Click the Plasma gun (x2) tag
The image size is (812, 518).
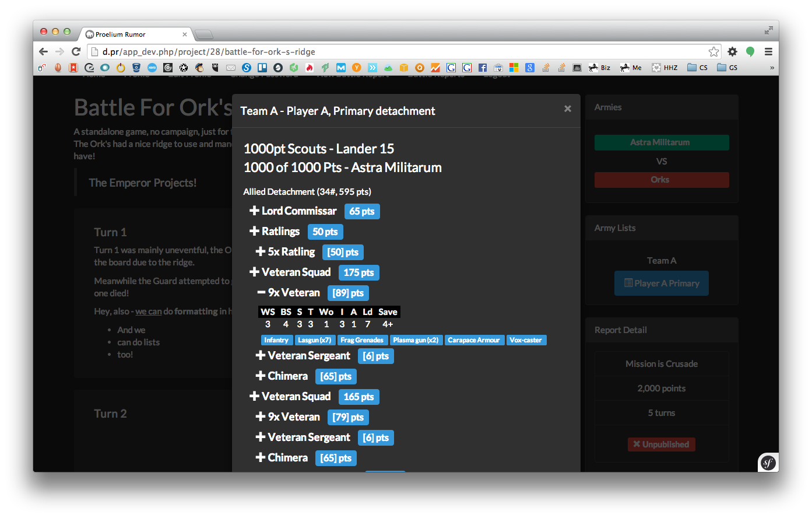[416, 340]
